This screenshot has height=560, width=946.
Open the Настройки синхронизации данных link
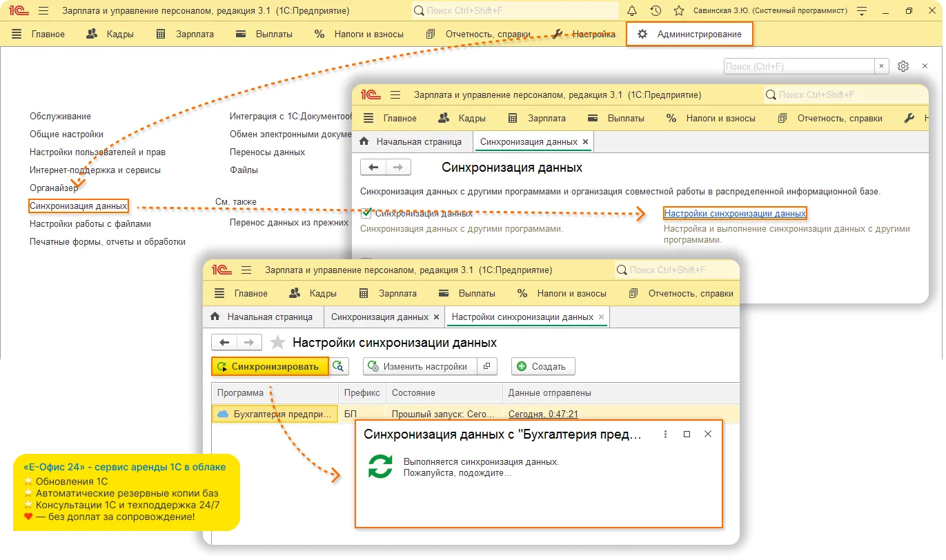[735, 214]
